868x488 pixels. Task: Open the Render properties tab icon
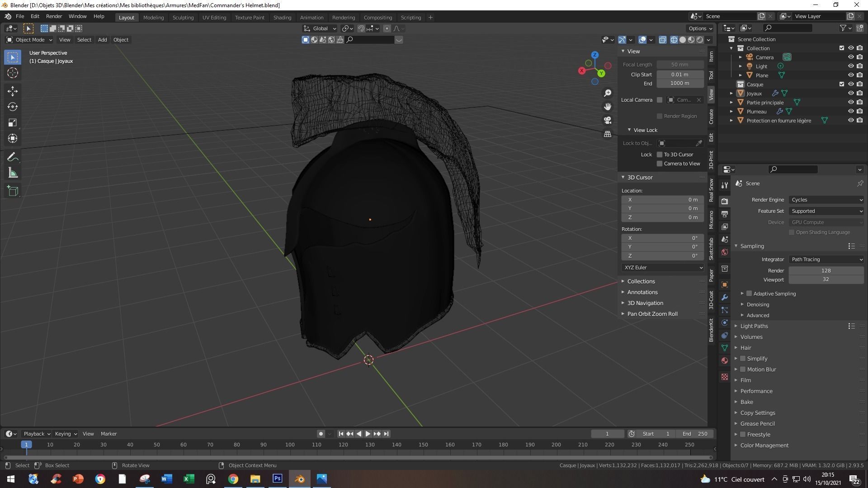tap(725, 201)
